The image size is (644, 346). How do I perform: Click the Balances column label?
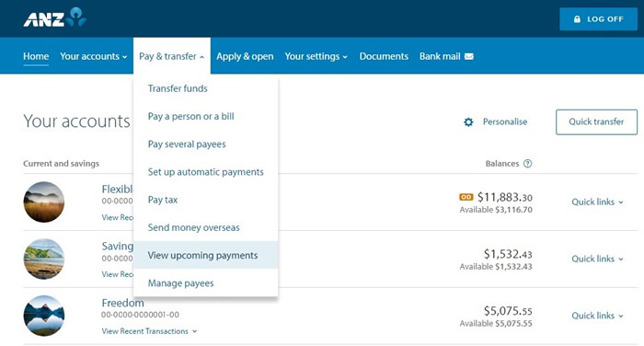502,164
